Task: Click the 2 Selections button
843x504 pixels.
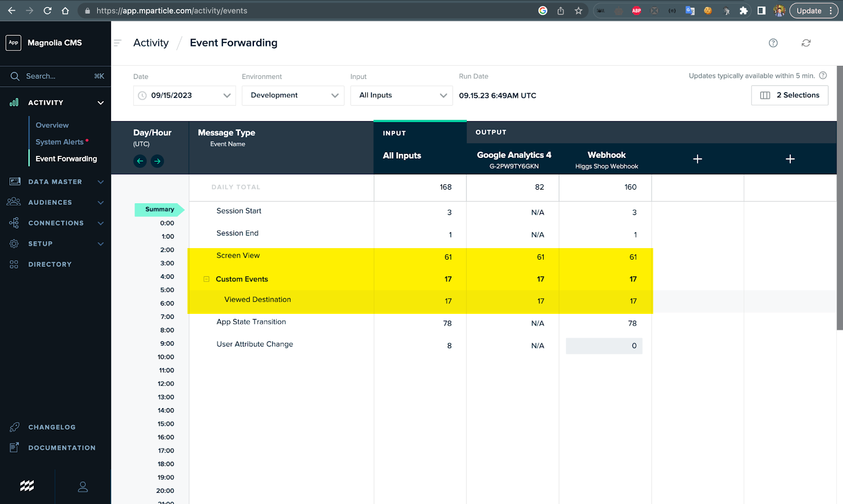Action: [789, 95]
